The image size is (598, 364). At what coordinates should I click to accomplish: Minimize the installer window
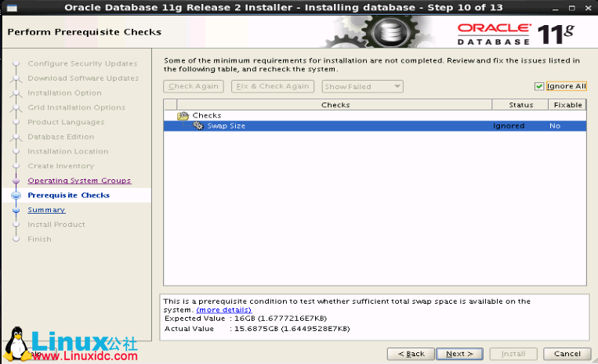[555, 8]
